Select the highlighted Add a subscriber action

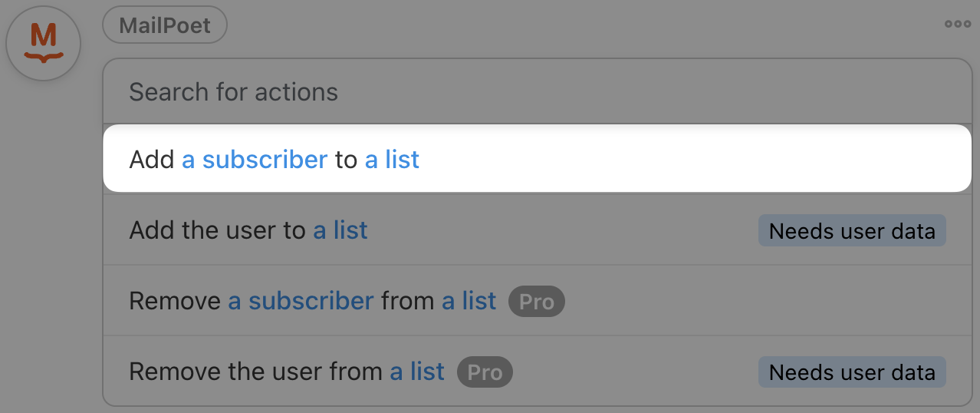tap(613, 159)
